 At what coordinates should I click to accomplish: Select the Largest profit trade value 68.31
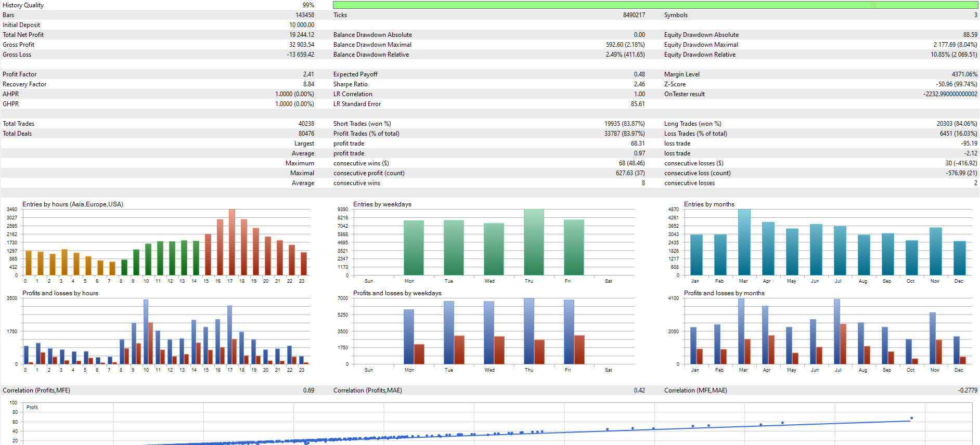pyautogui.click(x=638, y=143)
